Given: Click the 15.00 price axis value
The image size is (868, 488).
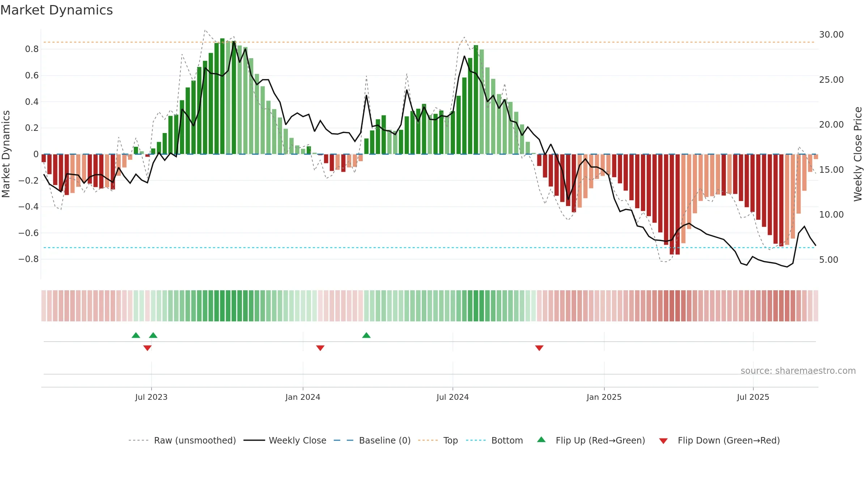Looking at the screenshot, I should coord(831,170).
